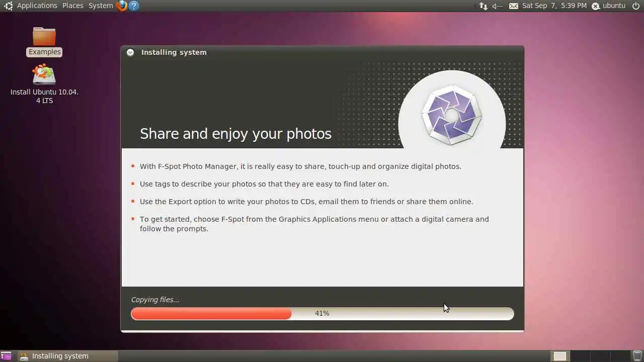Select the Examples folder on the desktop
This screenshot has height=362, width=644.
point(44,42)
